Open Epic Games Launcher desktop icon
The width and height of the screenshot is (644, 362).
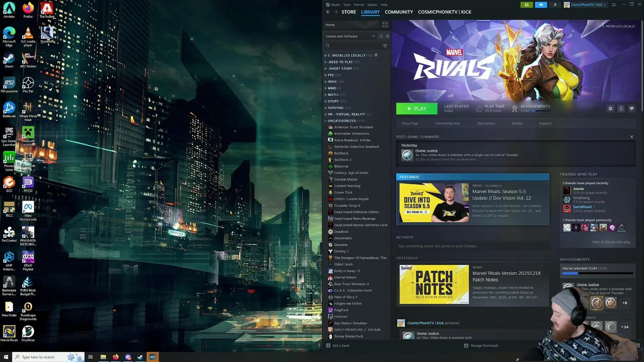[x=9, y=136]
